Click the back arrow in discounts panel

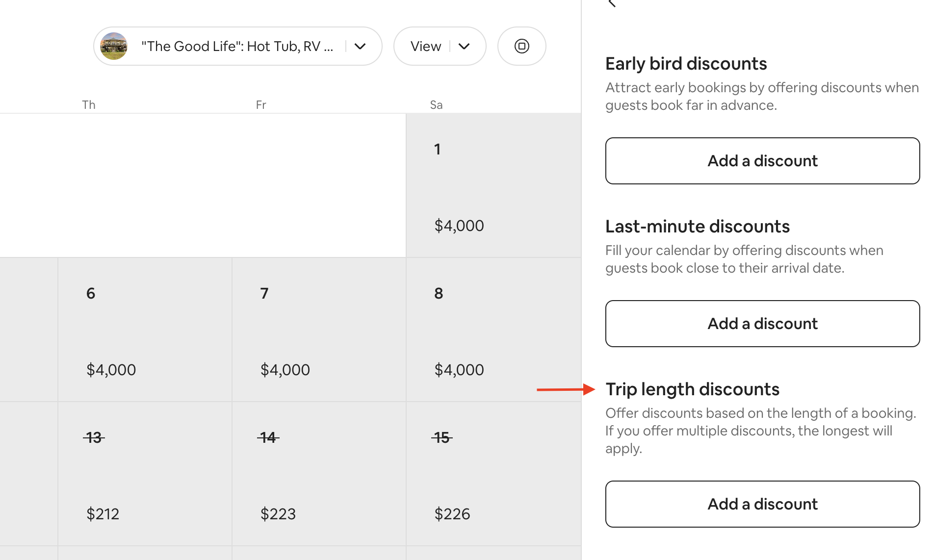pyautogui.click(x=612, y=3)
